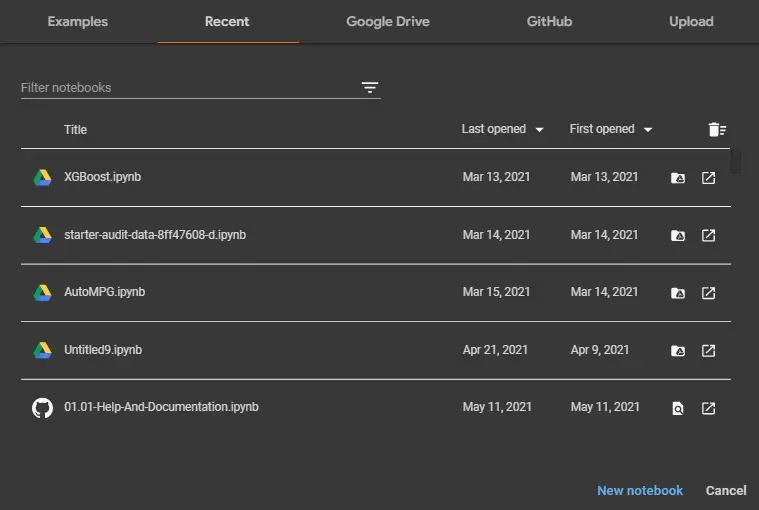Open the GitHub tab
This screenshot has width=759, height=510.
pyautogui.click(x=549, y=21)
